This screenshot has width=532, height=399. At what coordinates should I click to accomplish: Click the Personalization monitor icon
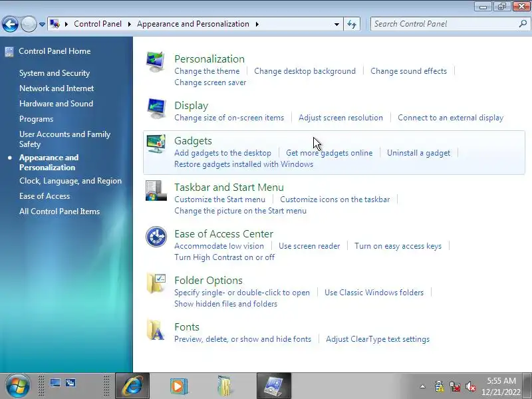coord(156,62)
